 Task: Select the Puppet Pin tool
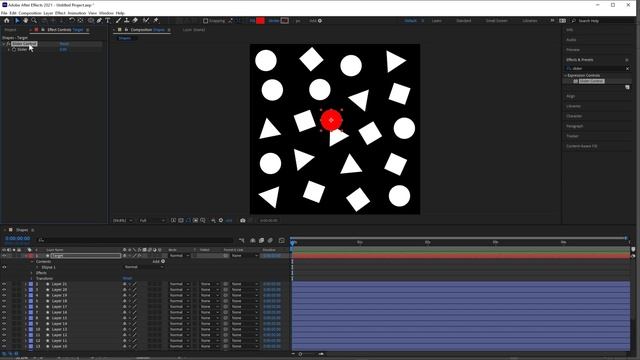pyautogui.click(x=156, y=20)
